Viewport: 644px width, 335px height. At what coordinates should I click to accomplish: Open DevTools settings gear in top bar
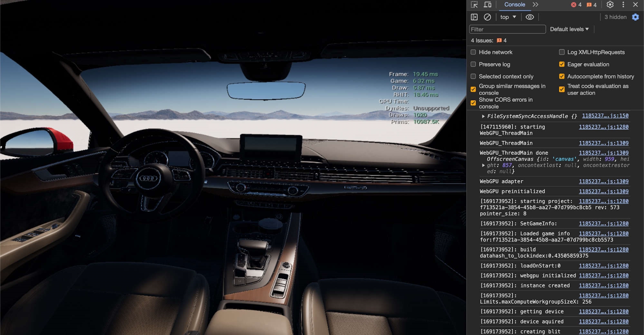coord(610,5)
